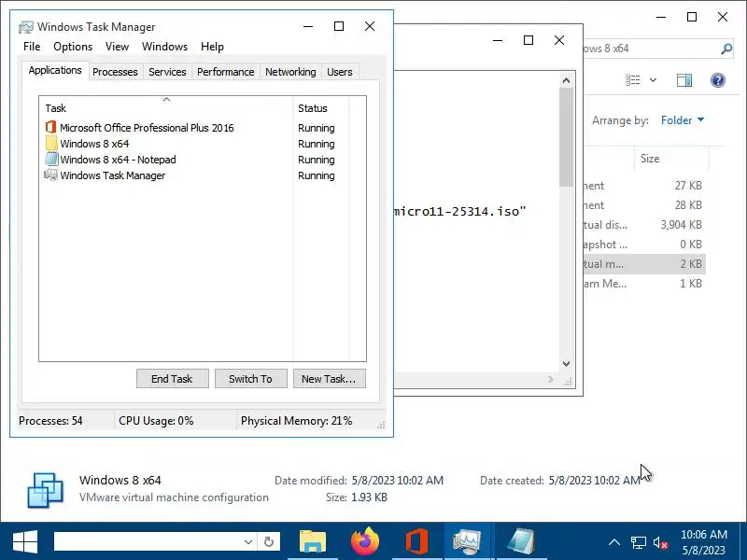Click the sort arrow above Task column

click(x=166, y=100)
